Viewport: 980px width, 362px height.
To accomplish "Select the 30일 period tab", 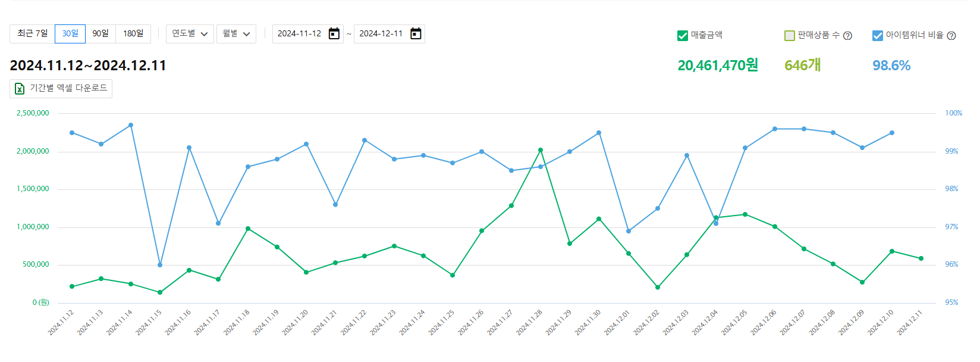I will coord(70,34).
